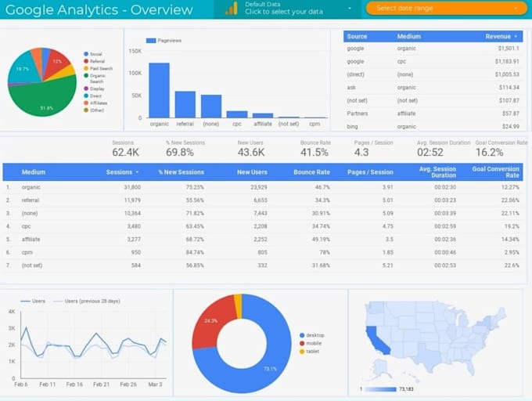This screenshot has width=532, height=401.
Task: Click the Avg. Session Duration 02:52 scorecard
Action: coord(443,149)
